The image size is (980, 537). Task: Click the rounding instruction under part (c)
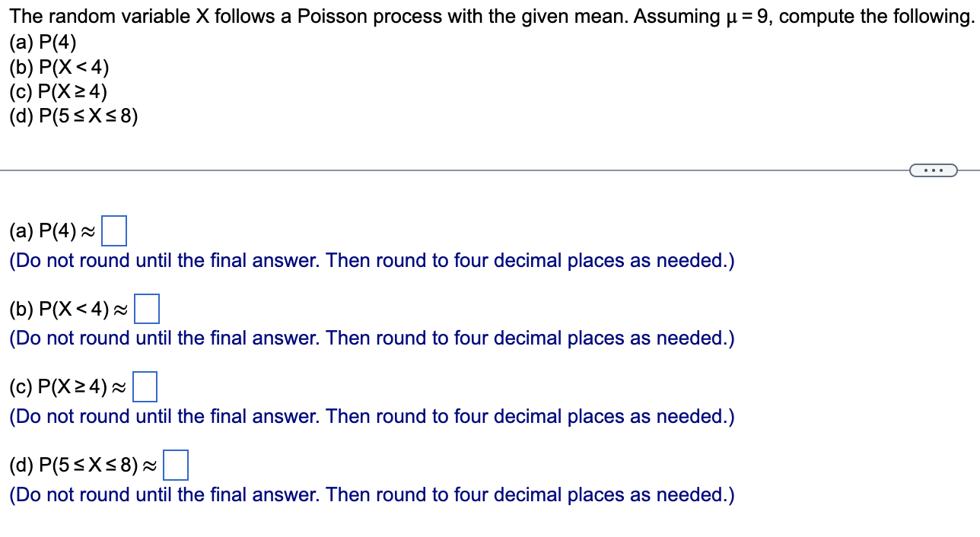pyautogui.click(x=371, y=416)
